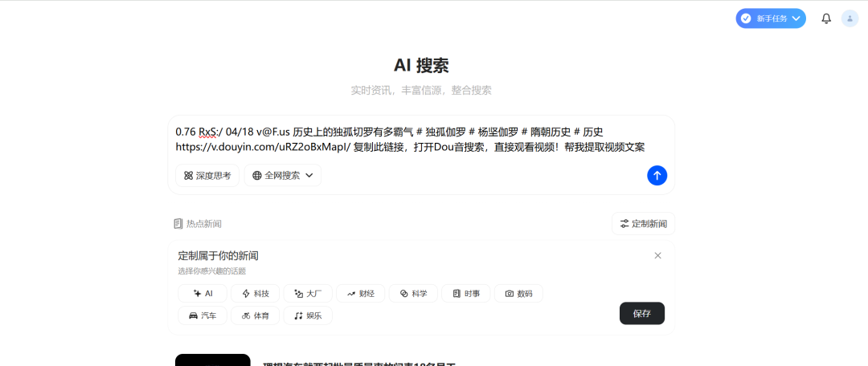Image resolution: width=868 pixels, height=366 pixels.
Task: Select the 体育 topic chip
Action: click(x=256, y=315)
